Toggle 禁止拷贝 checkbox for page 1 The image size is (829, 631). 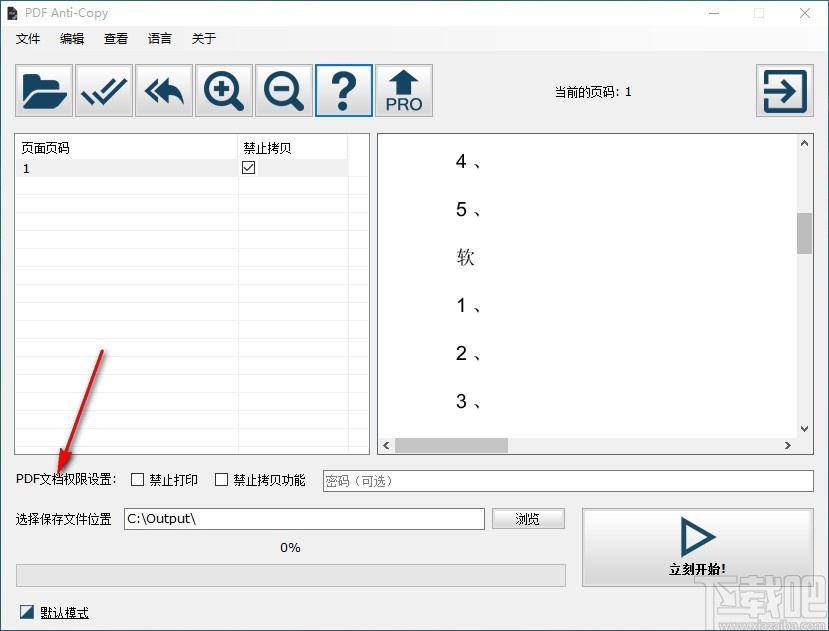[245, 168]
